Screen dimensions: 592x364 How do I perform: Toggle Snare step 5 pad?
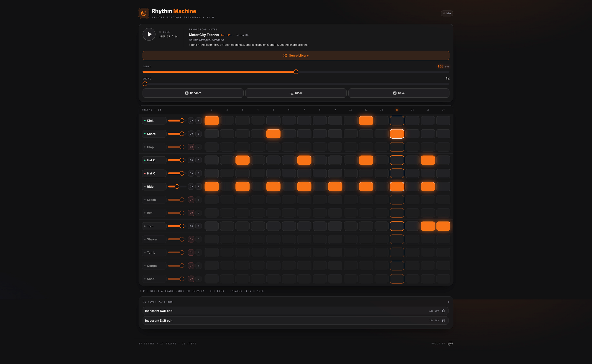pyautogui.click(x=273, y=134)
